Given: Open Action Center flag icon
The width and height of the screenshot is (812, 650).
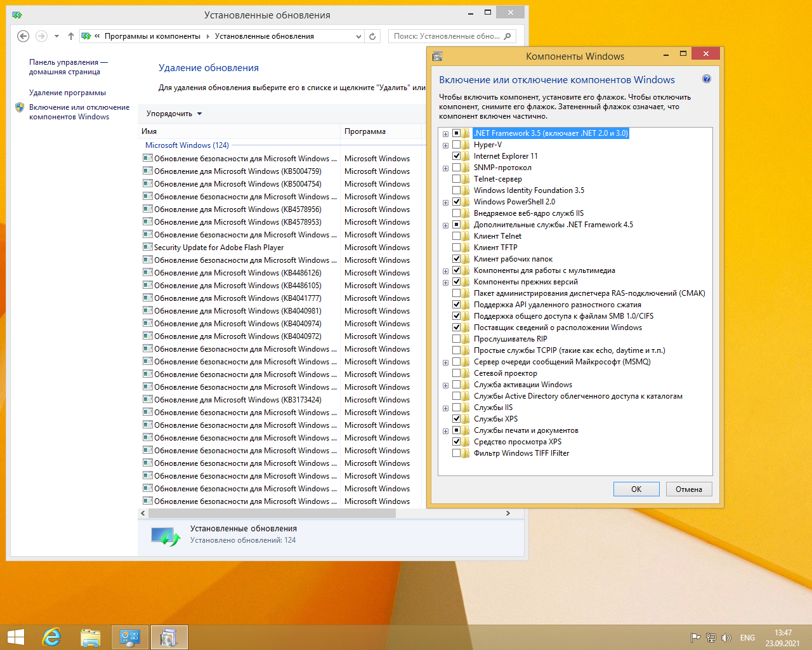Looking at the screenshot, I should tap(695, 637).
